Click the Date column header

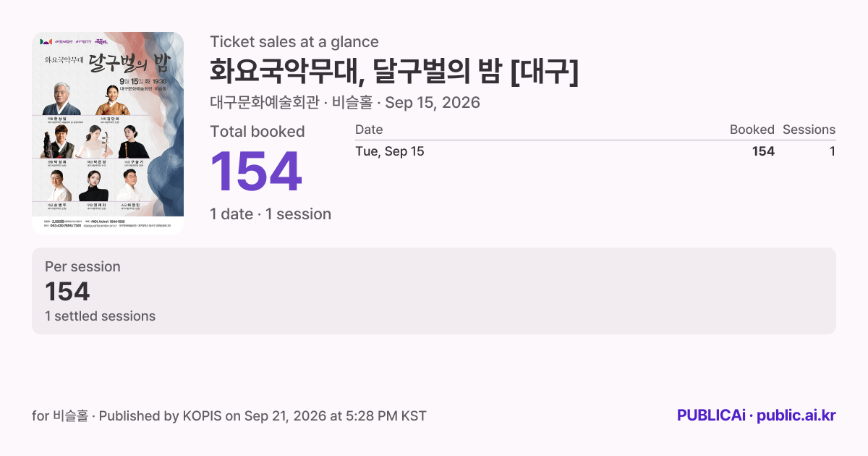tap(369, 130)
